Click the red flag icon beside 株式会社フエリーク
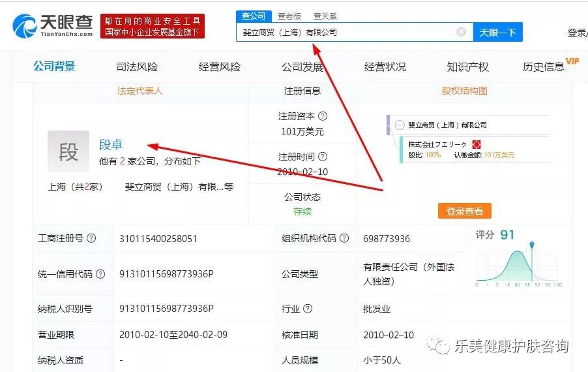The image size is (588, 372). (477, 144)
